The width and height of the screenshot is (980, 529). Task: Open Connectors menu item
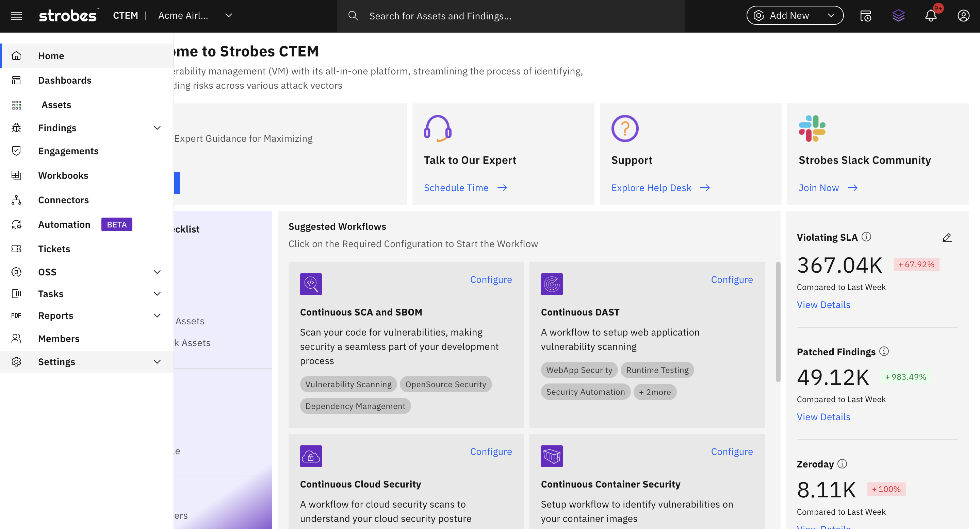coord(87,200)
